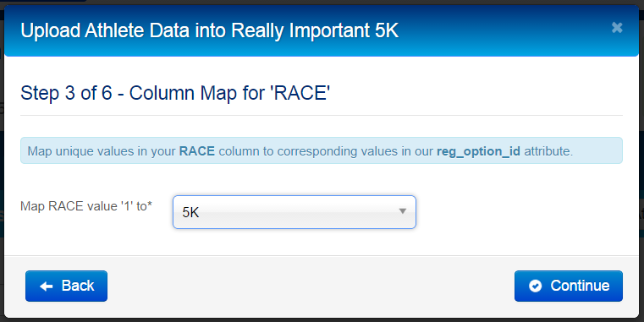Click the bold RACE word in the info banner
The height and width of the screenshot is (322, 644).
[196, 151]
